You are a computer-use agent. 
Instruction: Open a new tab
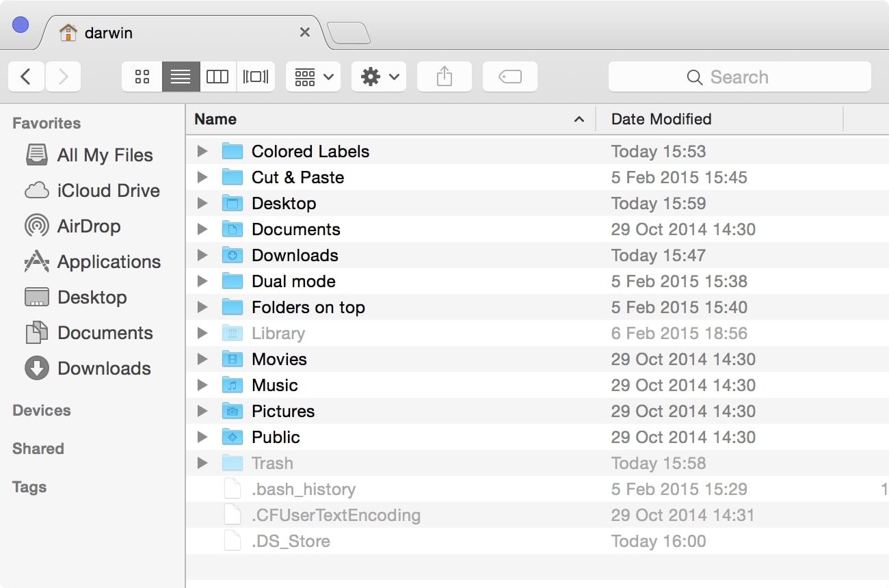coord(349,33)
